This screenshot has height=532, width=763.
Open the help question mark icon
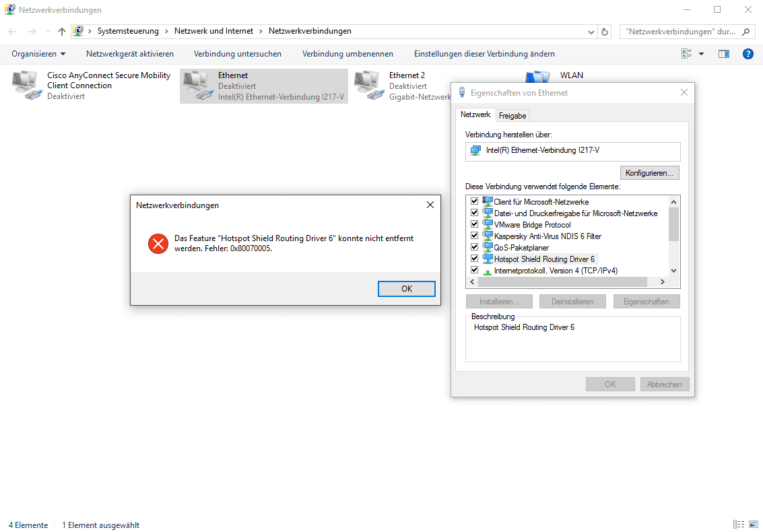[x=748, y=54]
